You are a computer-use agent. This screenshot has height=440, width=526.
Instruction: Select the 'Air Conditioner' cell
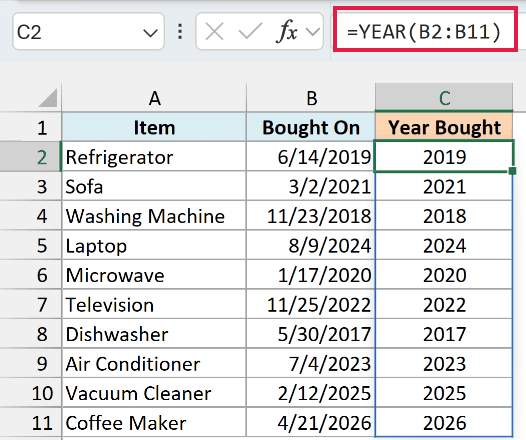[154, 364]
